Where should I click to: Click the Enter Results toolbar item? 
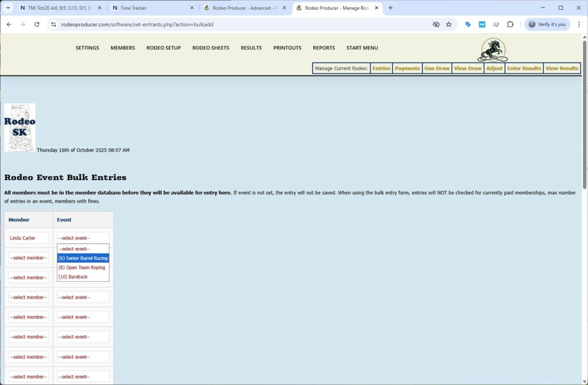pyautogui.click(x=523, y=68)
